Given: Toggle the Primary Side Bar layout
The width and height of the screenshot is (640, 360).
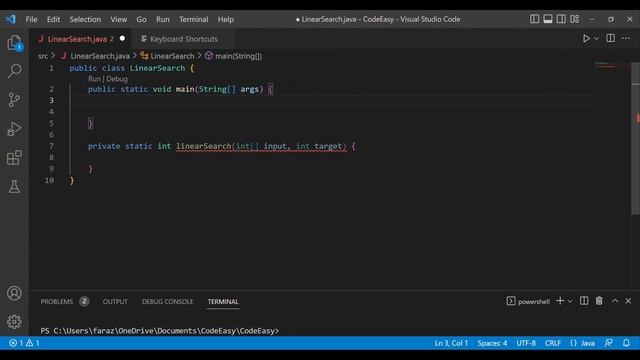Looking at the screenshot, I should (x=534, y=19).
